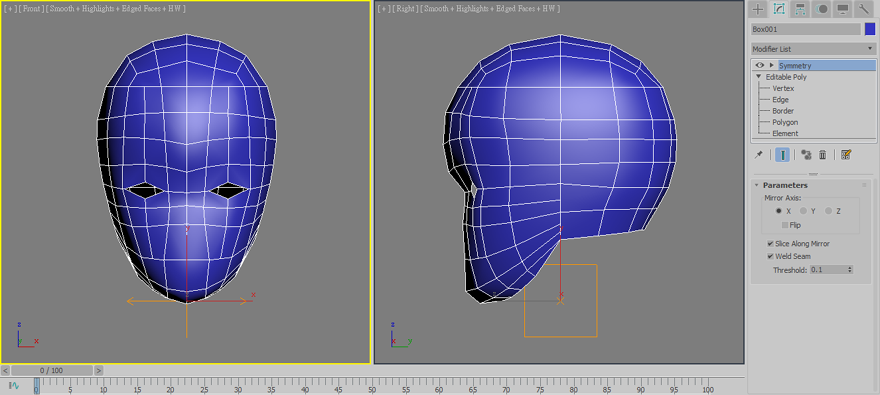Select the Polygon sub-object level
Viewport: 880px width, 395px height.
click(785, 122)
